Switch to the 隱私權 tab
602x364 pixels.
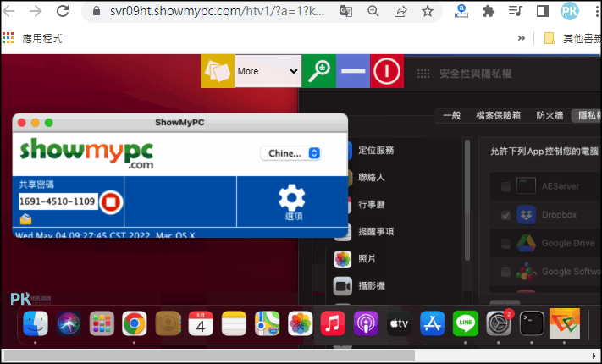click(x=588, y=115)
